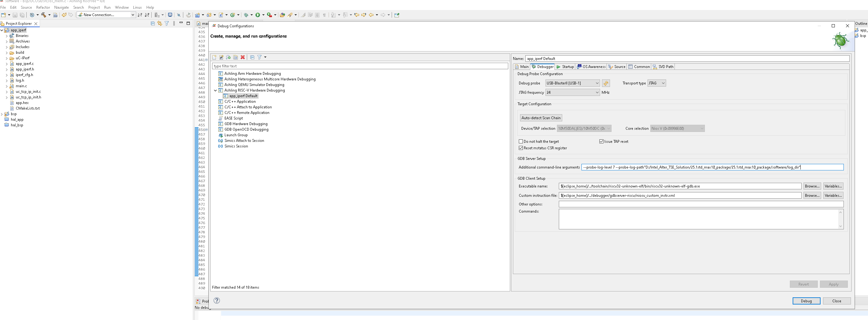Export the selected launch configuration
Viewport: 868px width, 320px height.
coord(229,57)
